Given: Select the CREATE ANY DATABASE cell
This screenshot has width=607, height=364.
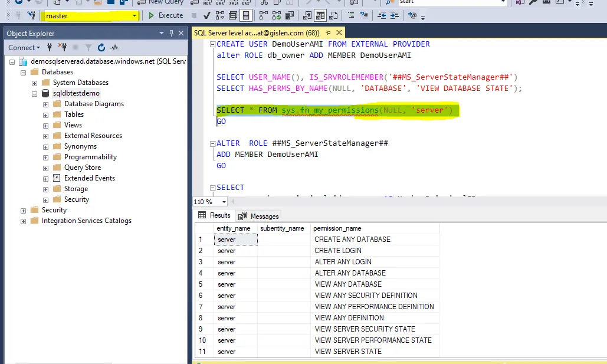Looking at the screenshot, I should coord(375,240).
